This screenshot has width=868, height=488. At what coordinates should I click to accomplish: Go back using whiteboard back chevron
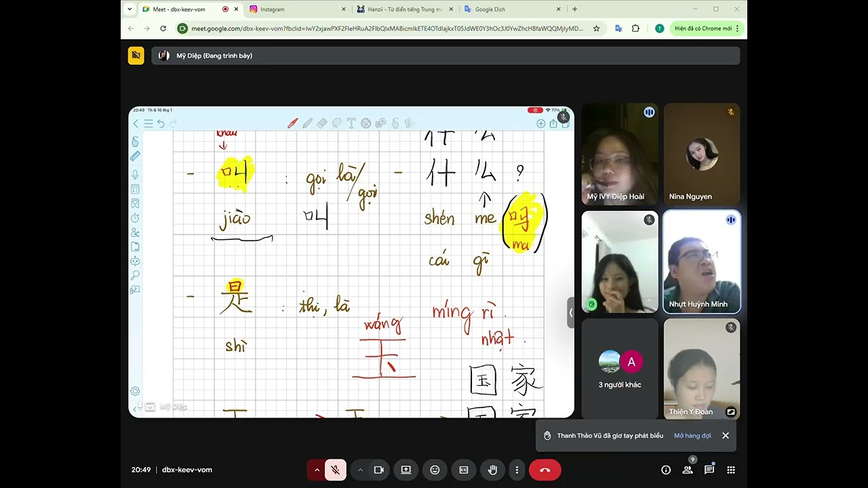click(136, 123)
